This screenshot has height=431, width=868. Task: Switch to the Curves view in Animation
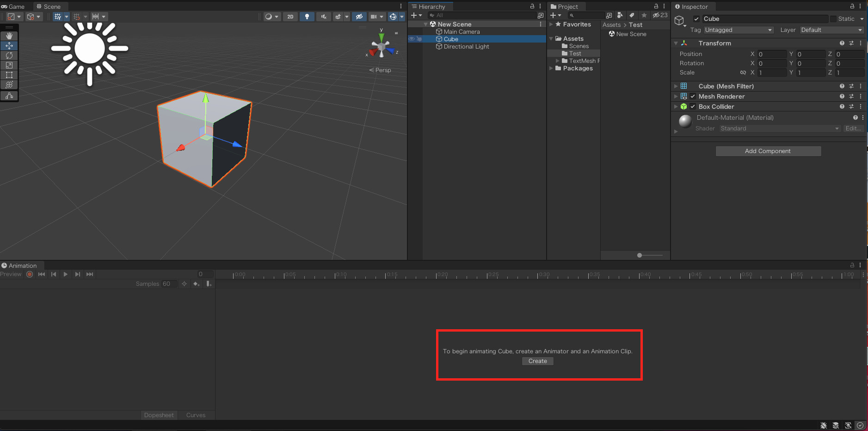(x=196, y=415)
